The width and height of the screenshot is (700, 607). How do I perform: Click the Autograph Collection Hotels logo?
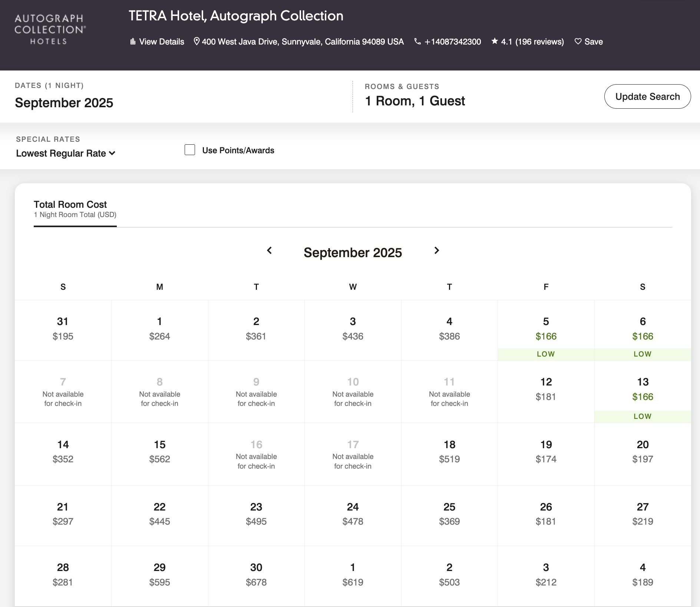point(50,30)
